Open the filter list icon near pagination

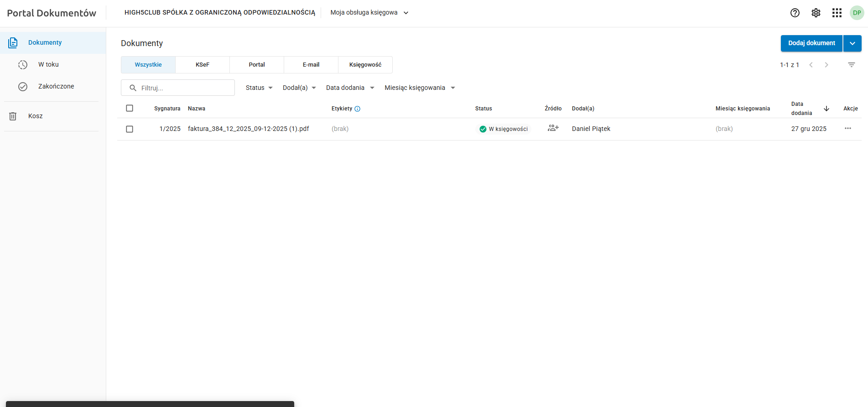(x=852, y=65)
